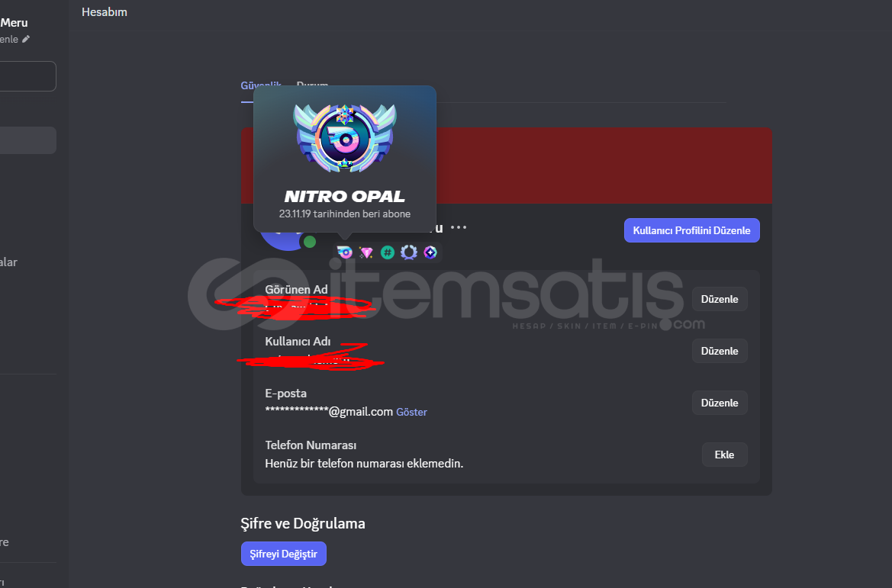Click the pink server boost gem badge
The width and height of the screenshot is (892, 588).
coord(365,252)
